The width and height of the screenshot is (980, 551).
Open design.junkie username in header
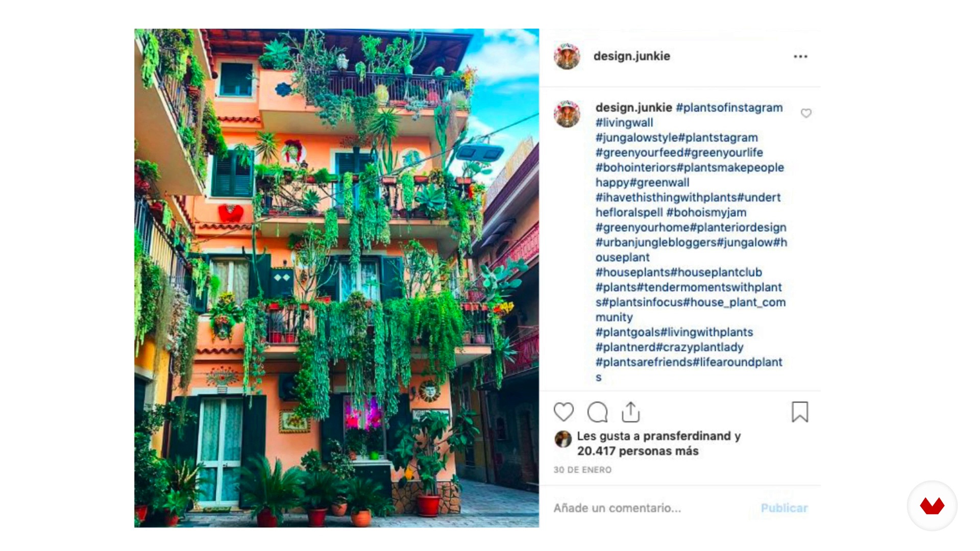click(632, 56)
